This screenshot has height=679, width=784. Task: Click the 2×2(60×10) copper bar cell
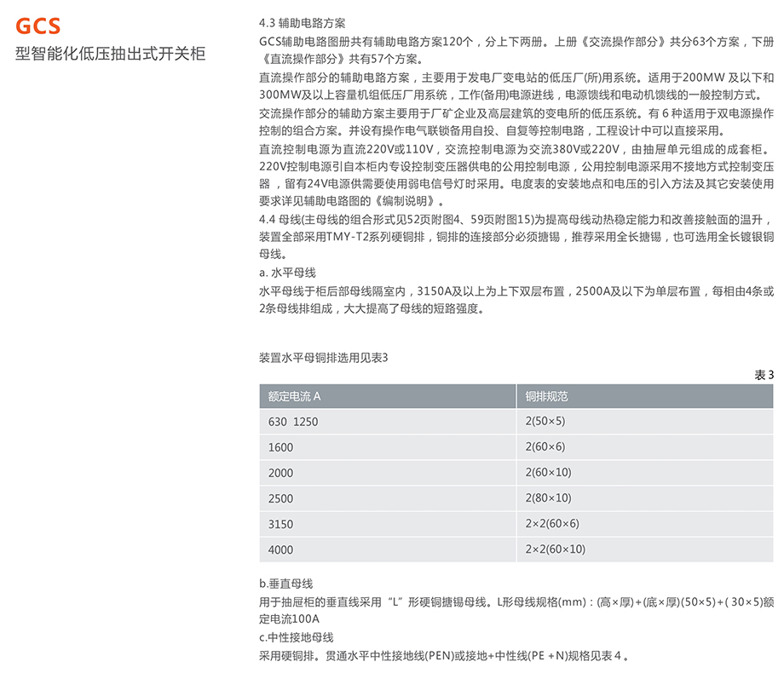pos(556,550)
